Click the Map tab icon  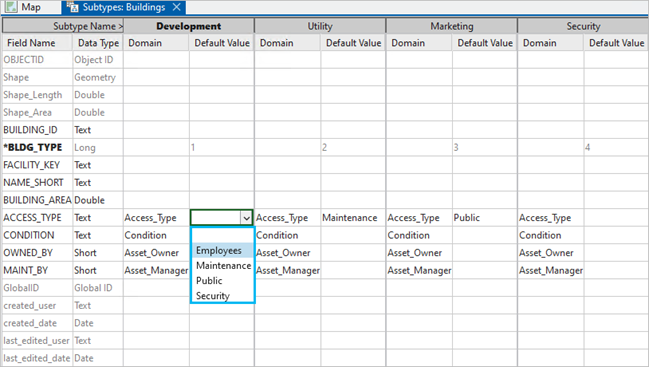(11, 7)
